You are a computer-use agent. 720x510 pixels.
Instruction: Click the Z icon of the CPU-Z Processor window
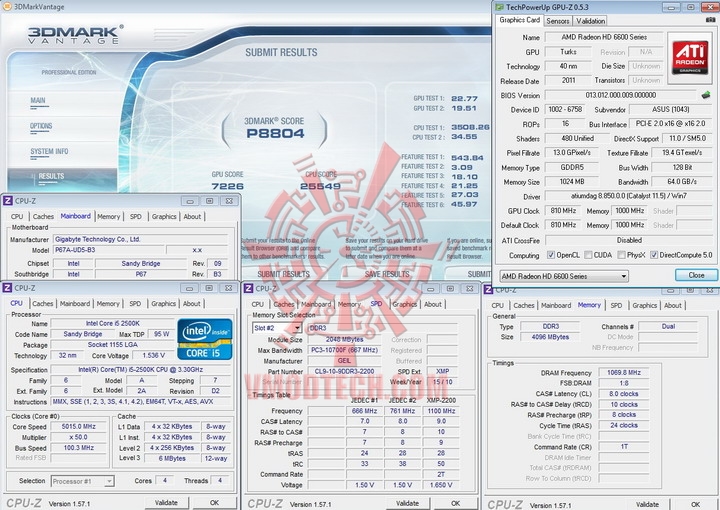[x=7, y=288]
